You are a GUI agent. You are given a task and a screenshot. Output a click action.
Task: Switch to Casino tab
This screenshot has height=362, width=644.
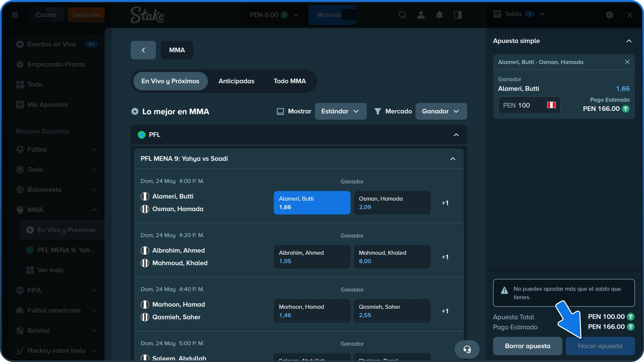tap(46, 15)
